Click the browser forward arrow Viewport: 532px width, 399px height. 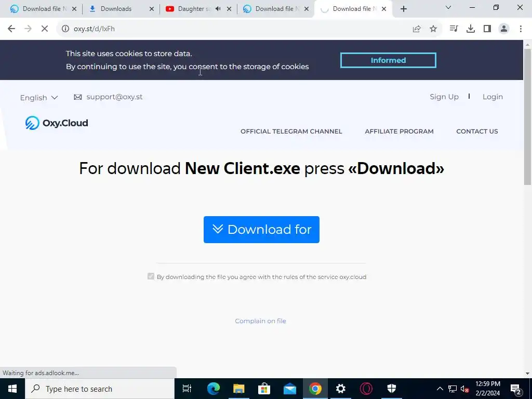tap(28, 29)
